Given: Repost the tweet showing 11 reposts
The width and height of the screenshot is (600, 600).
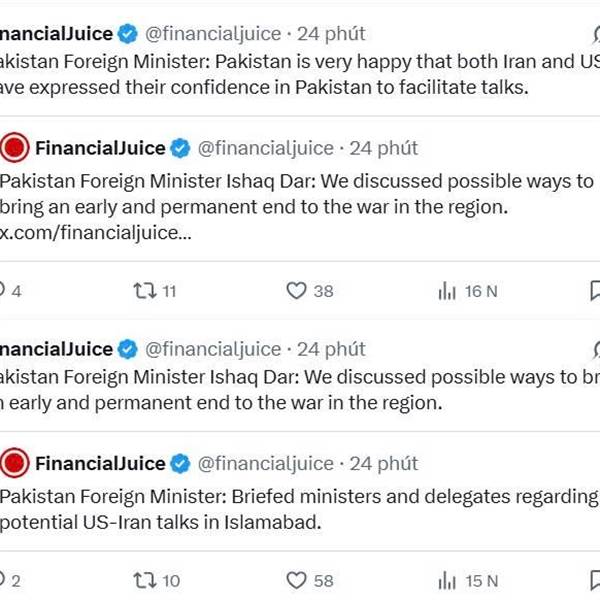Looking at the screenshot, I should click(x=144, y=291).
